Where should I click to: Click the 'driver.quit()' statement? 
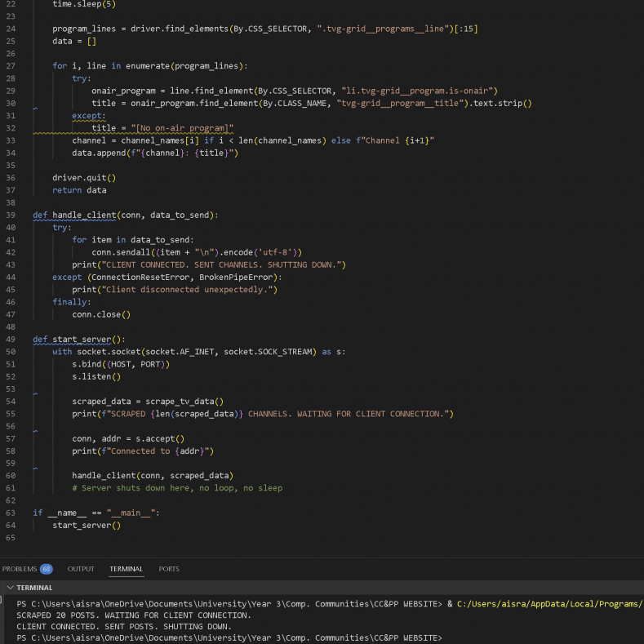[x=84, y=178]
